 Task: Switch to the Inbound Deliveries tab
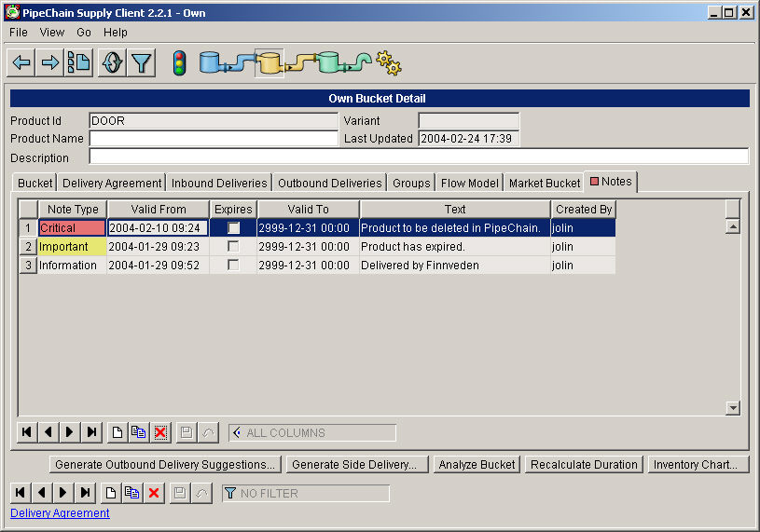[219, 183]
